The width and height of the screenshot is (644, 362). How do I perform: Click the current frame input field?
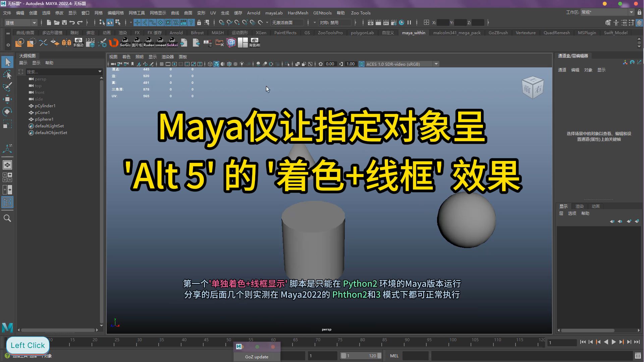(x=562, y=343)
